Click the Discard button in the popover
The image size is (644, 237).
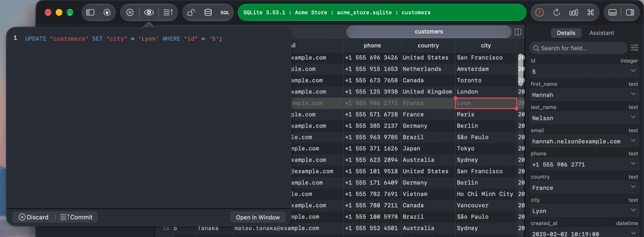33,217
